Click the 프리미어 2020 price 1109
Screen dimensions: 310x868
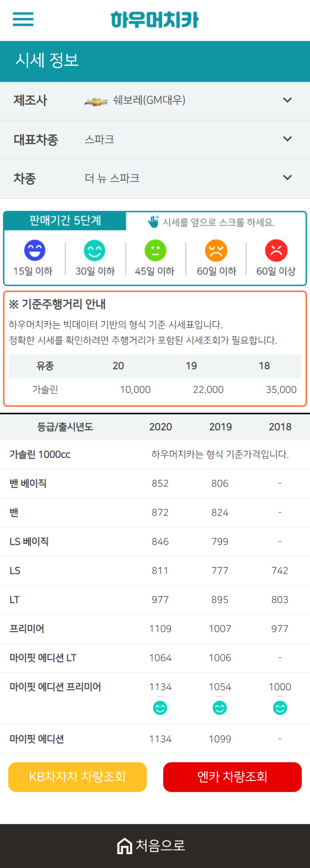point(160,629)
